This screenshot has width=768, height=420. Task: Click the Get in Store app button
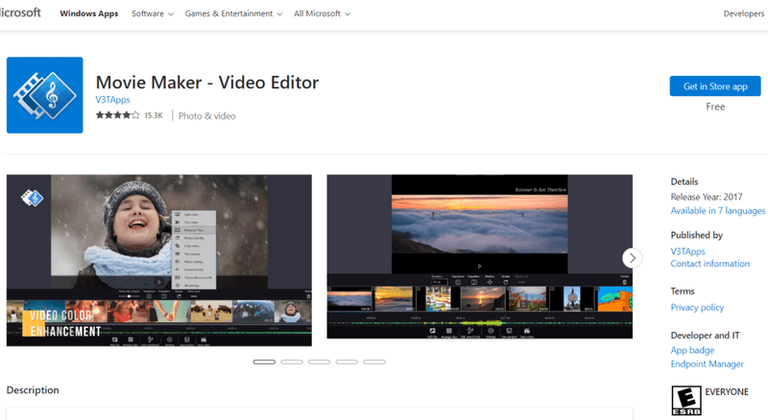tap(715, 86)
